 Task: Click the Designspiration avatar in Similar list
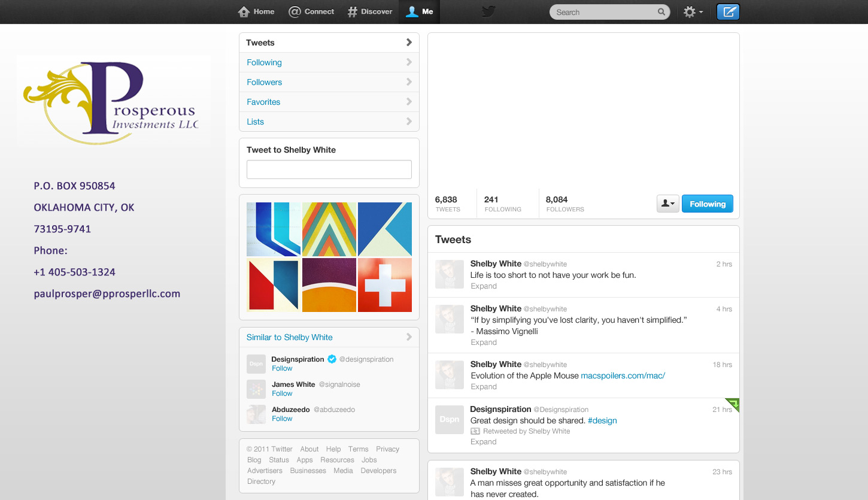256,363
